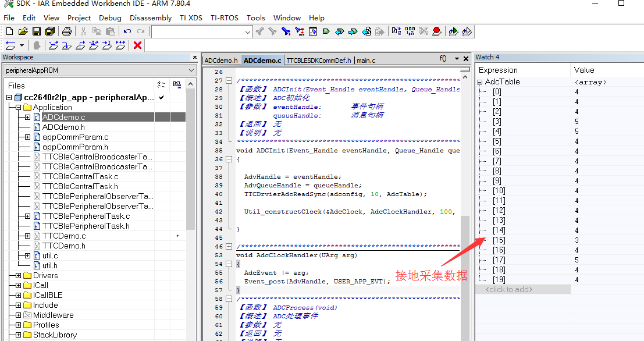Open the Debug menu
This screenshot has height=341, width=644.
pyautogui.click(x=110, y=17)
